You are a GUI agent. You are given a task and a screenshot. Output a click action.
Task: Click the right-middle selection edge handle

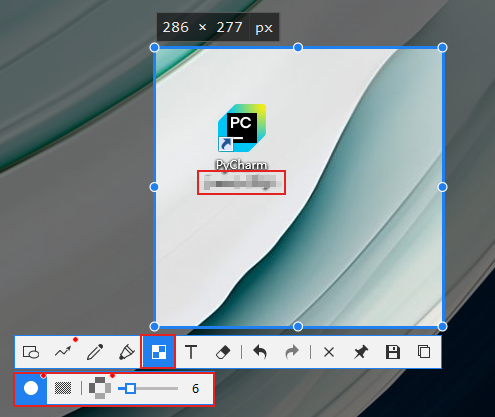coord(442,187)
